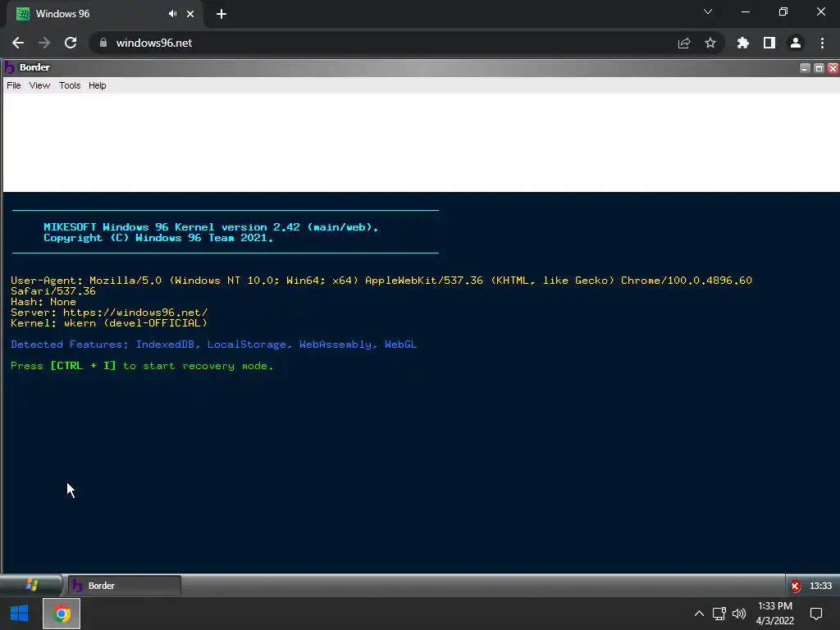Open the Tools menu in Border
The height and width of the screenshot is (630, 840).
[70, 85]
